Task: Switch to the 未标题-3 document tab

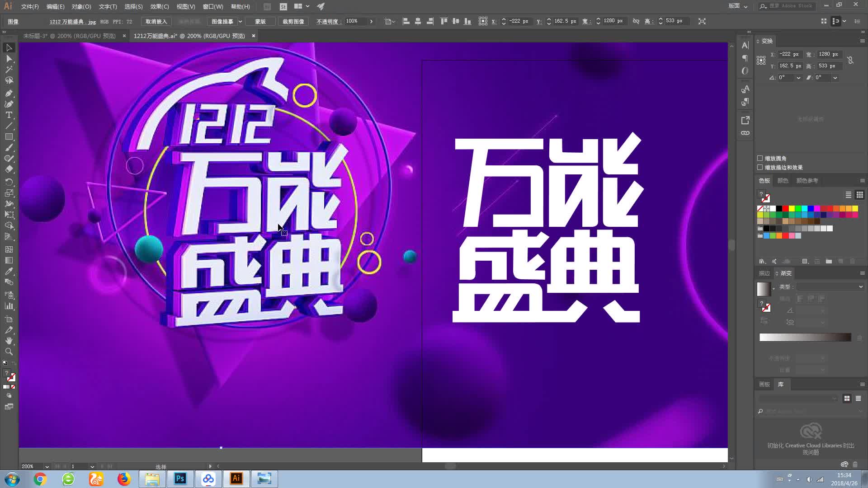Action: 69,36
